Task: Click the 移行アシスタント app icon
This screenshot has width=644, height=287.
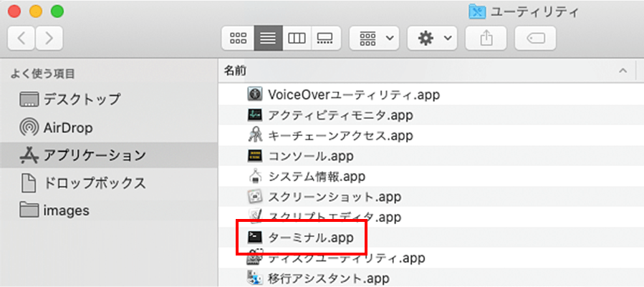Action: 255,278
